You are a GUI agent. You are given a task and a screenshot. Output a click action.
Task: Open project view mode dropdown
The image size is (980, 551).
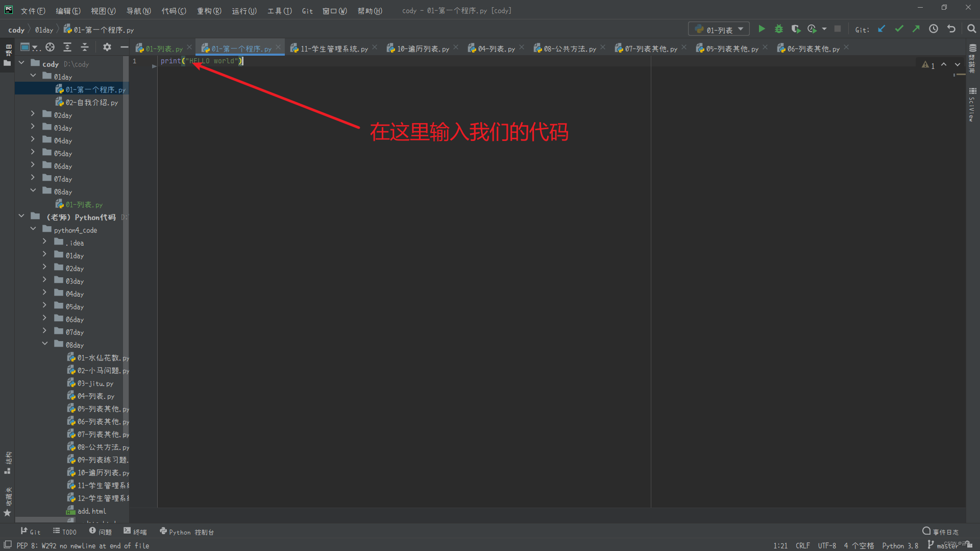30,47
